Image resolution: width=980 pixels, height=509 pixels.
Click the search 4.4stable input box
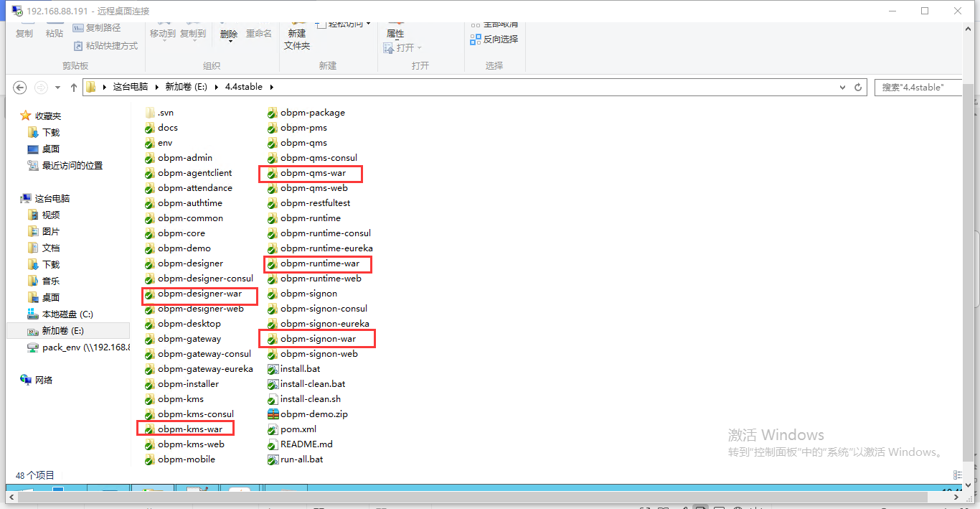point(917,87)
